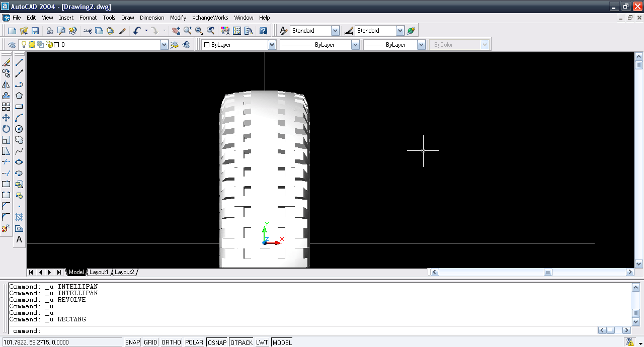Open Layer Properties Manager button
Screen dimensions: 644x347
click(x=12, y=45)
